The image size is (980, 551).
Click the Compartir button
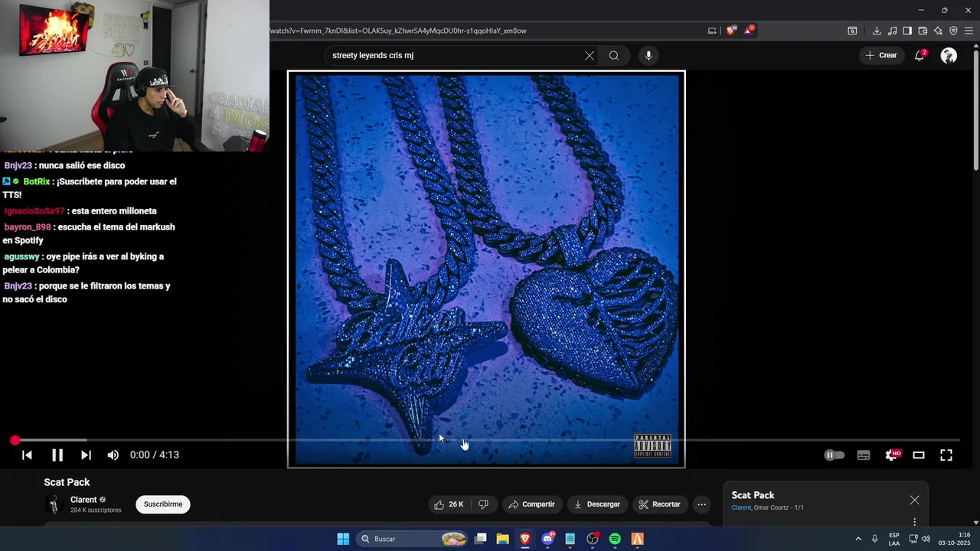[x=532, y=504]
